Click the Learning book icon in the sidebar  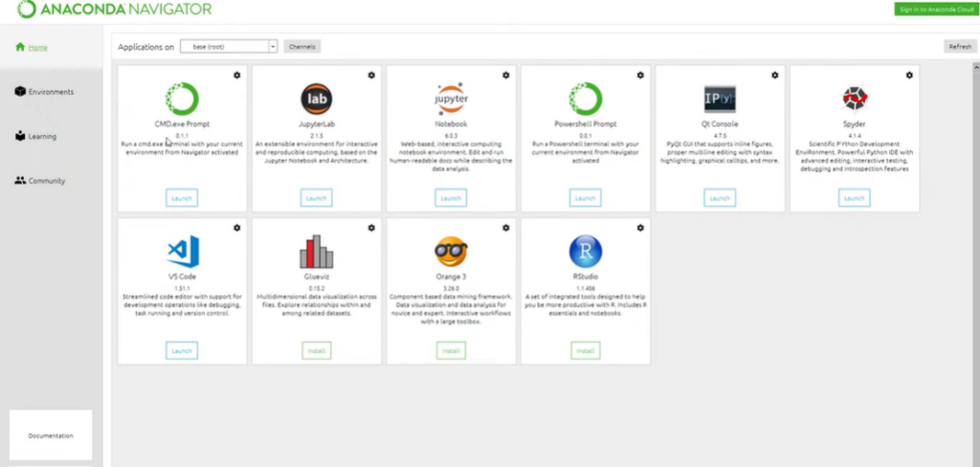tap(20, 136)
